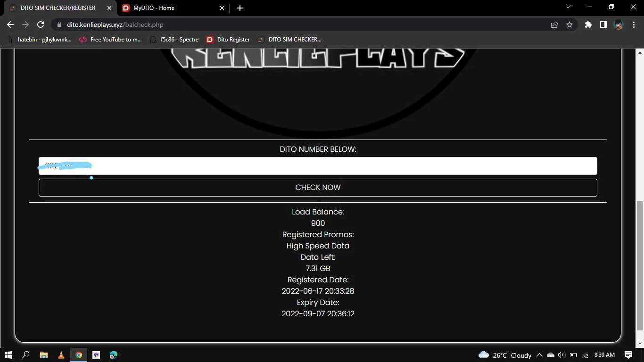Open the notification center icon
The height and width of the screenshot is (362, 644).
coord(628,355)
